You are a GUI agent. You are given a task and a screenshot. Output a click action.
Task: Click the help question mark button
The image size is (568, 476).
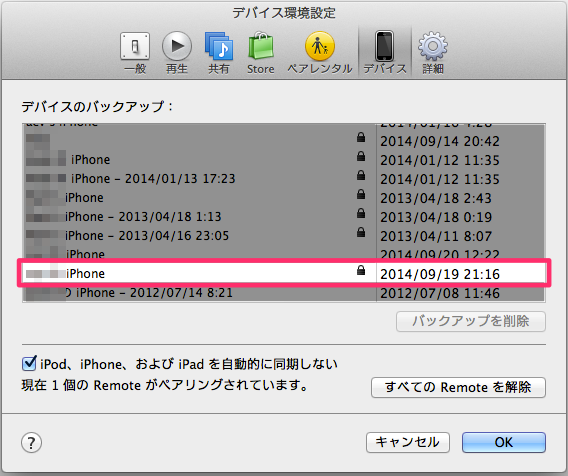pyautogui.click(x=32, y=442)
